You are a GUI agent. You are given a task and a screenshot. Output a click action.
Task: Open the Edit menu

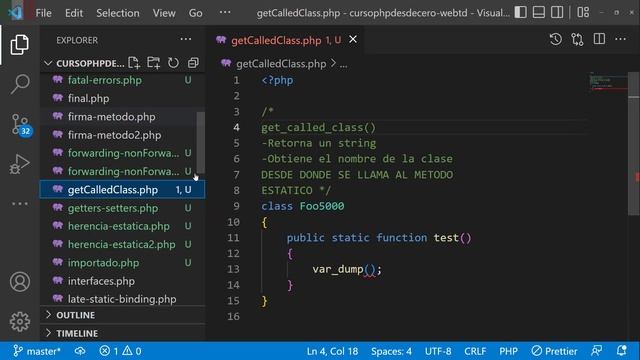[74, 13]
